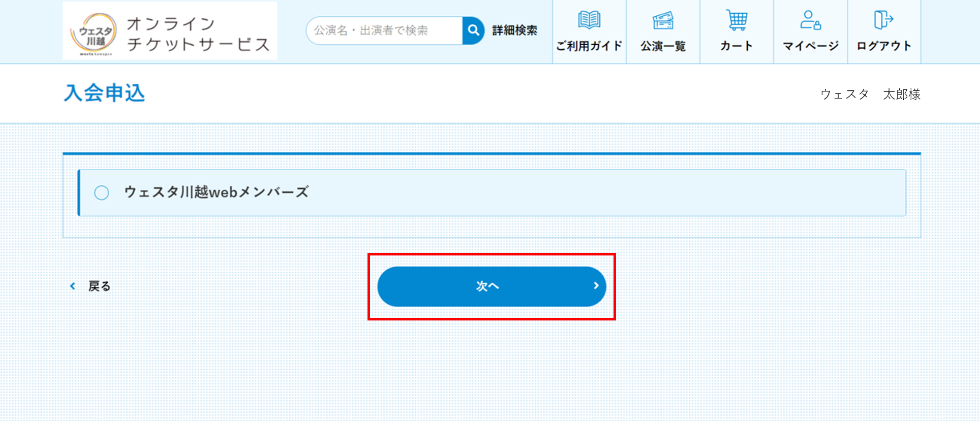Open 詳細検索 advanced search link

pos(514,30)
